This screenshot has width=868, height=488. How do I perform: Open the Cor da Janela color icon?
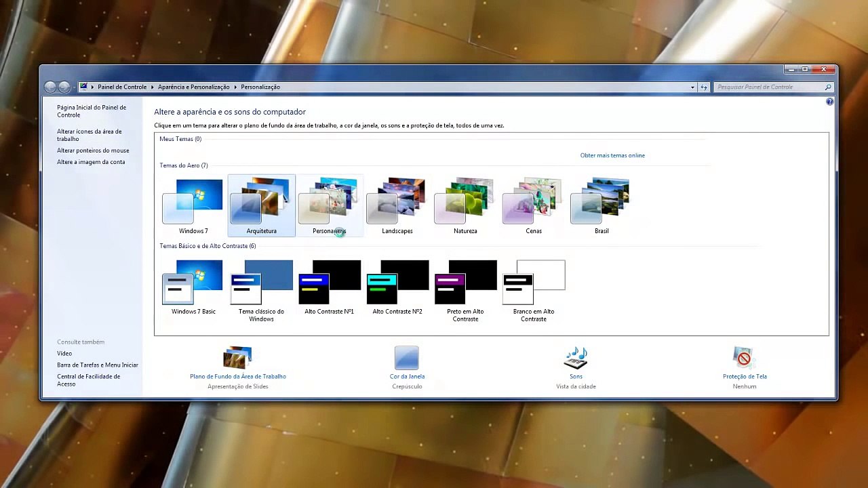coord(407,358)
